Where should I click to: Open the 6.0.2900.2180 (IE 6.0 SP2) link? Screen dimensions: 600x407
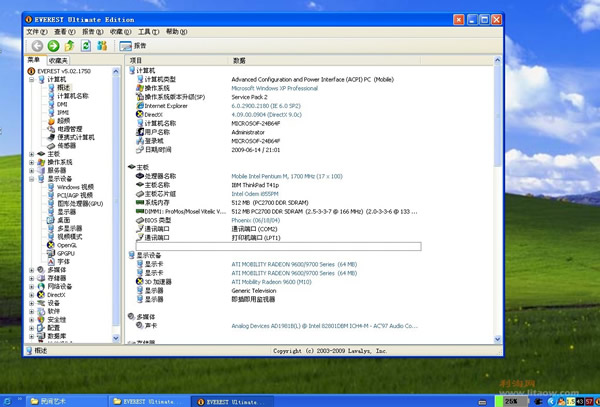click(266, 106)
